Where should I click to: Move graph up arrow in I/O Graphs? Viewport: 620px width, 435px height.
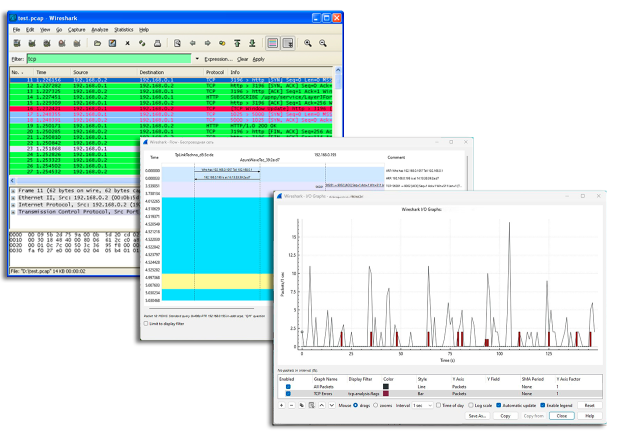322,405
